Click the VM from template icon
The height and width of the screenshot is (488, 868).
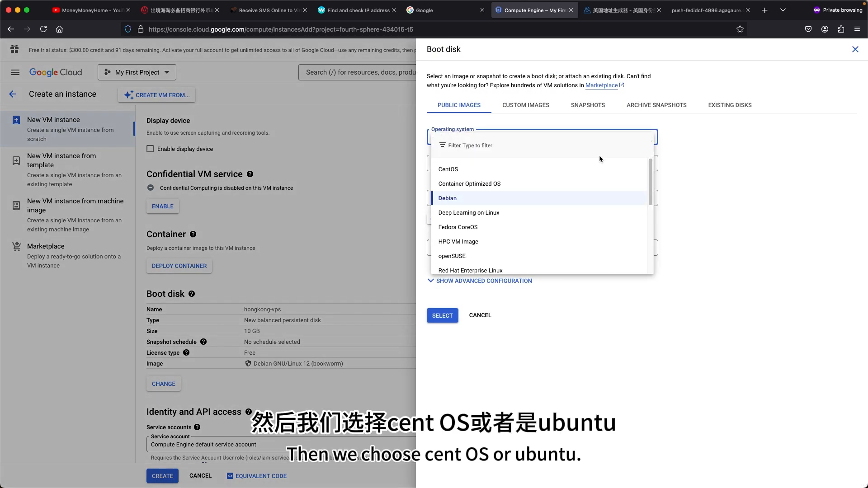click(16, 160)
